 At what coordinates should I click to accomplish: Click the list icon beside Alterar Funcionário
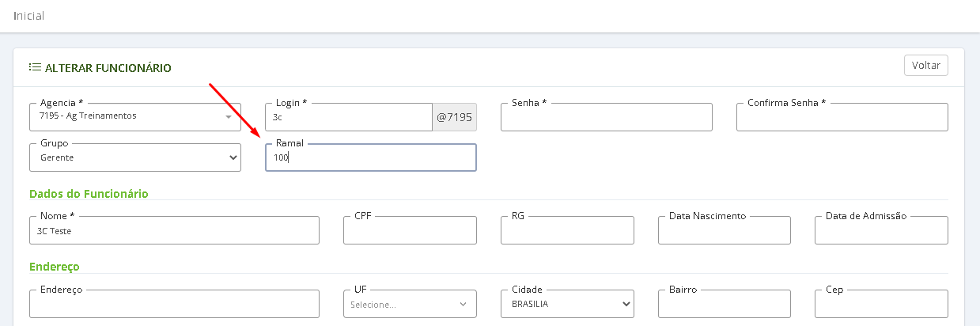click(x=35, y=67)
